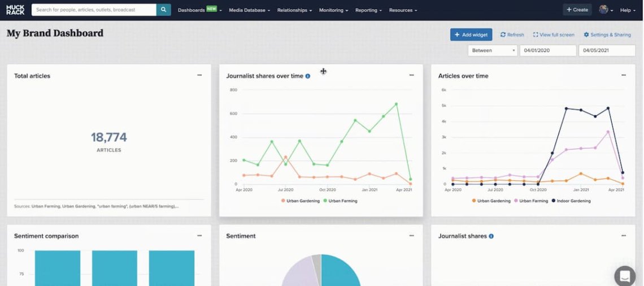The height and width of the screenshot is (286, 644).
Task: Toggle Indoor Gardening series in Articles legend
Action: click(572, 201)
